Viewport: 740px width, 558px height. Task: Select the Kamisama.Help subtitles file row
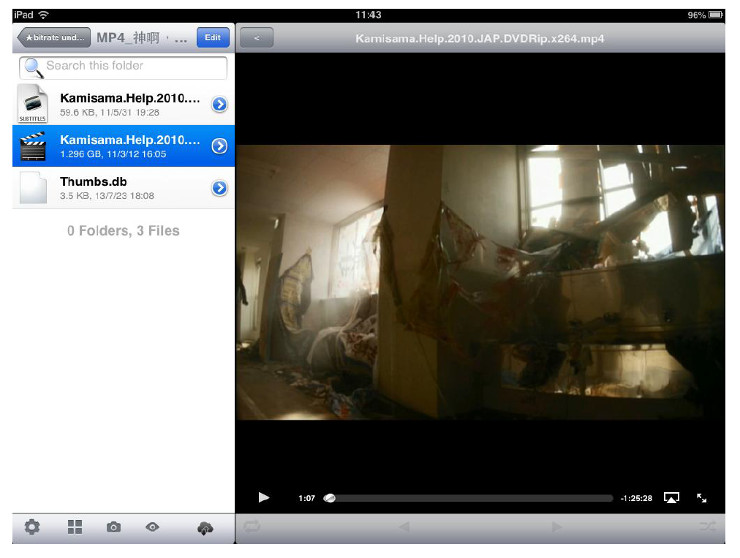123,104
